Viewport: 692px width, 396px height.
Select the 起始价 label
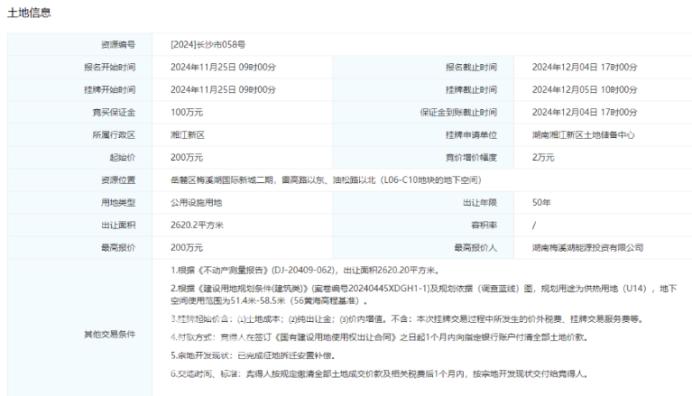(x=122, y=157)
